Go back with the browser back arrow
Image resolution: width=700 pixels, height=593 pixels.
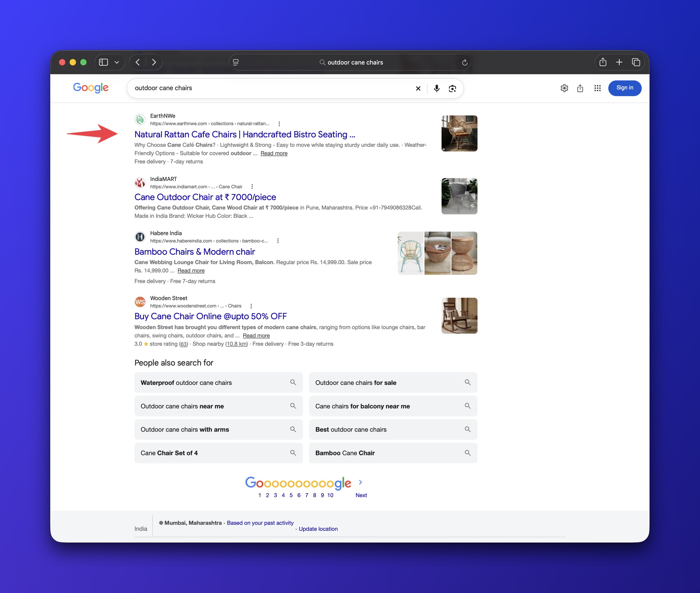[138, 62]
